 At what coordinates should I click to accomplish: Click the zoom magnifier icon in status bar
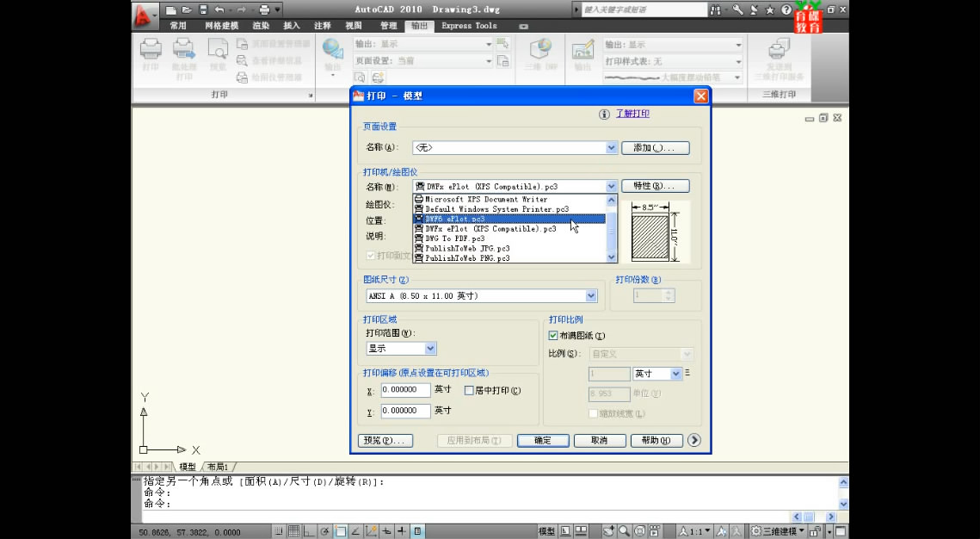pos(624,531)
